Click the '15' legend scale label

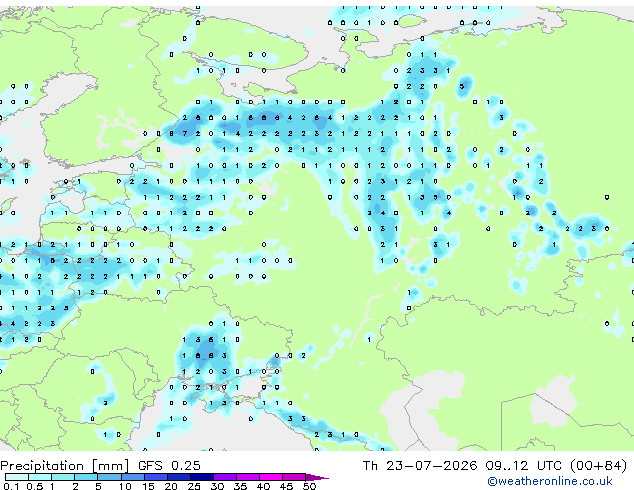pos(148,486)
